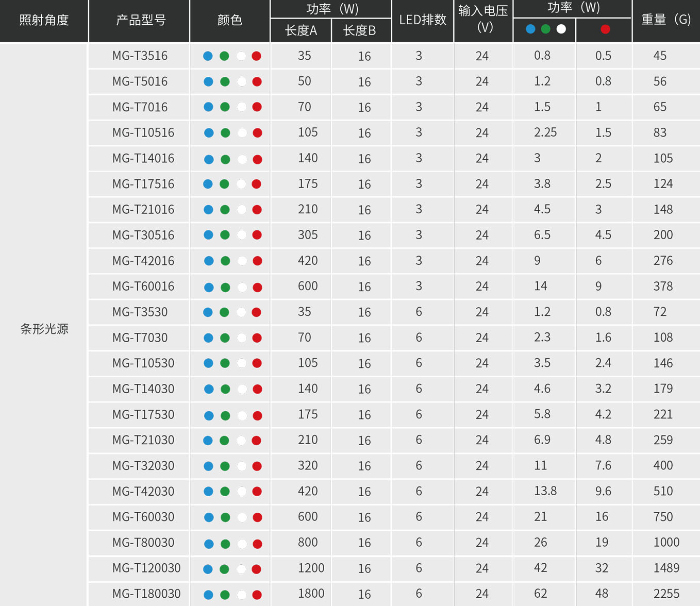
Task: Click the blue dot in power header
Action: click(530, 29)
